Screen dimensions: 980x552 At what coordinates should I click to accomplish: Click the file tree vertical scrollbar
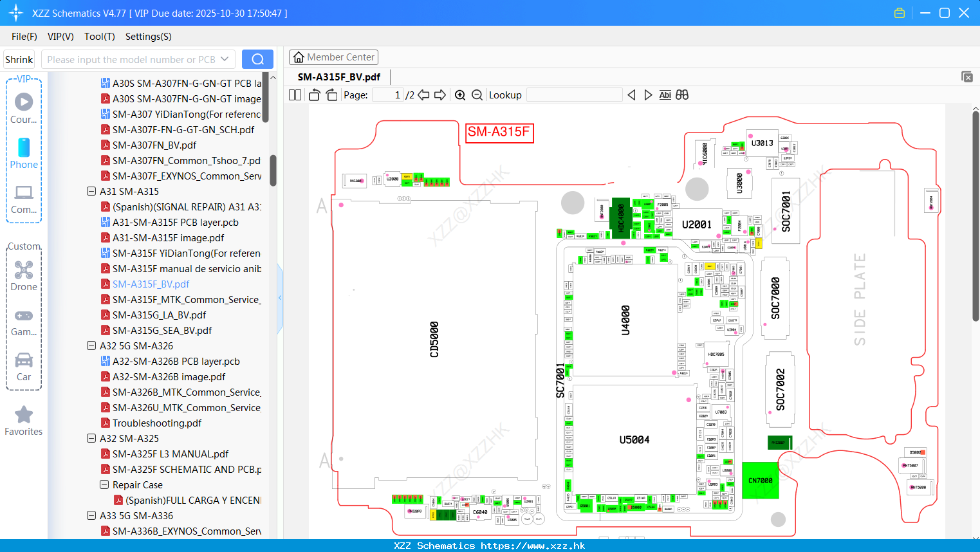[273, 170]
